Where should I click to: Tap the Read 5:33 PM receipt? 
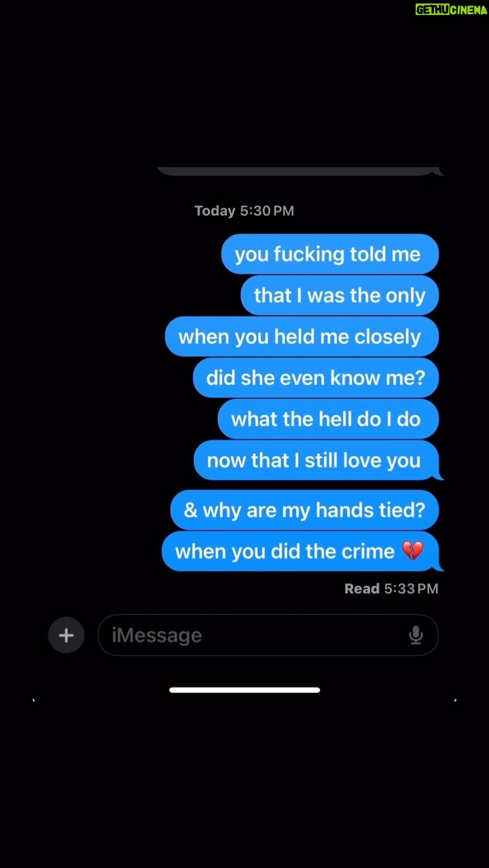coord(391,589)
